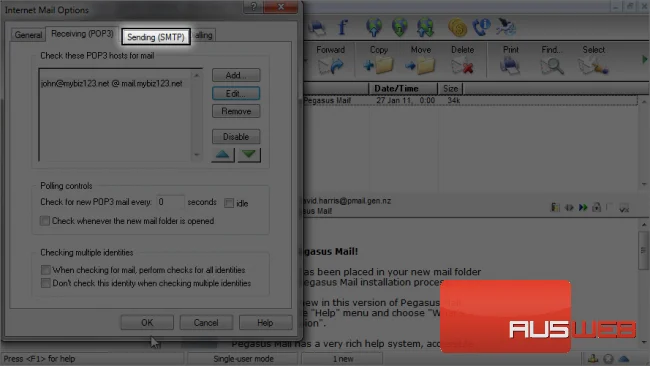The height and width of the screenshot is (366, 650).
Task: Enable Check whenever new mail folder is opened
Action: [x=45, y=221]
